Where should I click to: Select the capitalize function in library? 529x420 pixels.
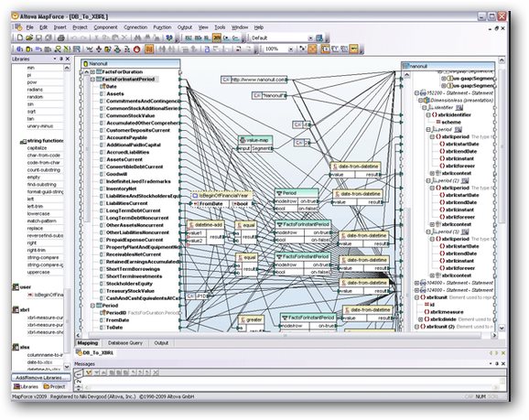click(x=38, y=148)
